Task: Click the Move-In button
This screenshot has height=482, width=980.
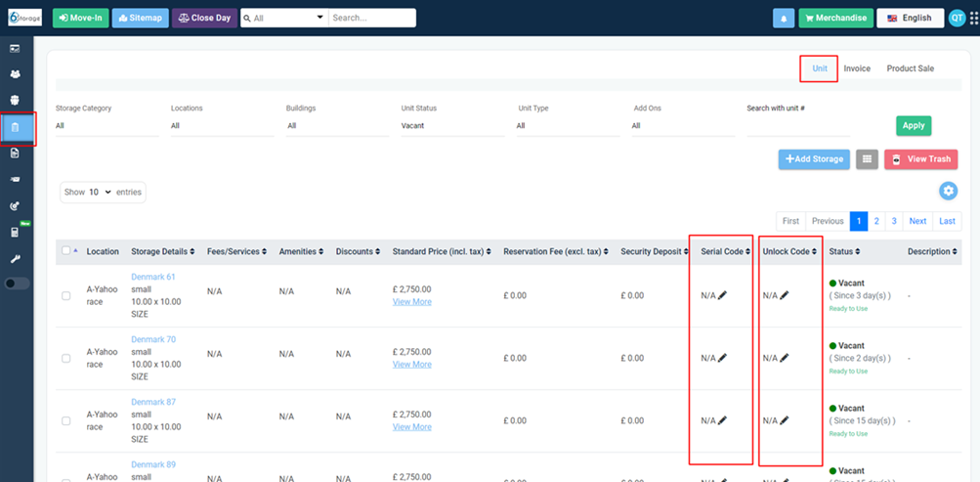Action: click(79, 19)
